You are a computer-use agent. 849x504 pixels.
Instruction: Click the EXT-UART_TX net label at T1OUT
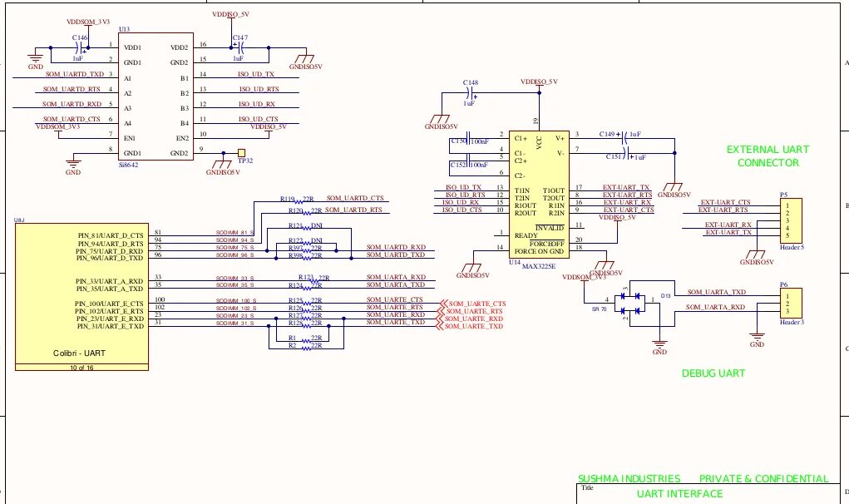coord(626,187)
